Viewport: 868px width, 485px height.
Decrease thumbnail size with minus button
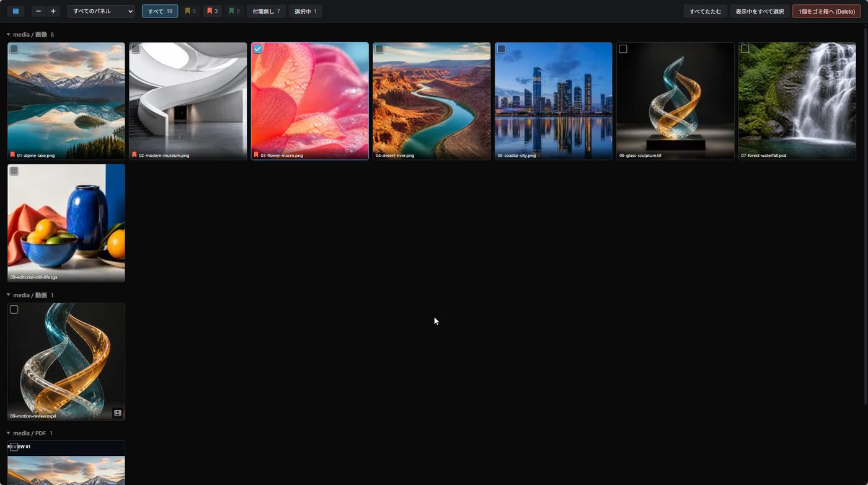click(39, 11)
